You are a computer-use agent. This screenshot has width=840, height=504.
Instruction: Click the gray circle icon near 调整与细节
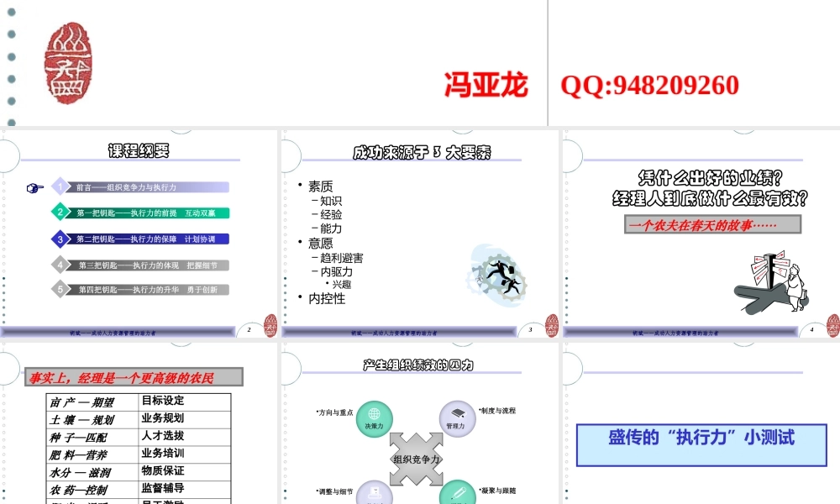point(375,493)
